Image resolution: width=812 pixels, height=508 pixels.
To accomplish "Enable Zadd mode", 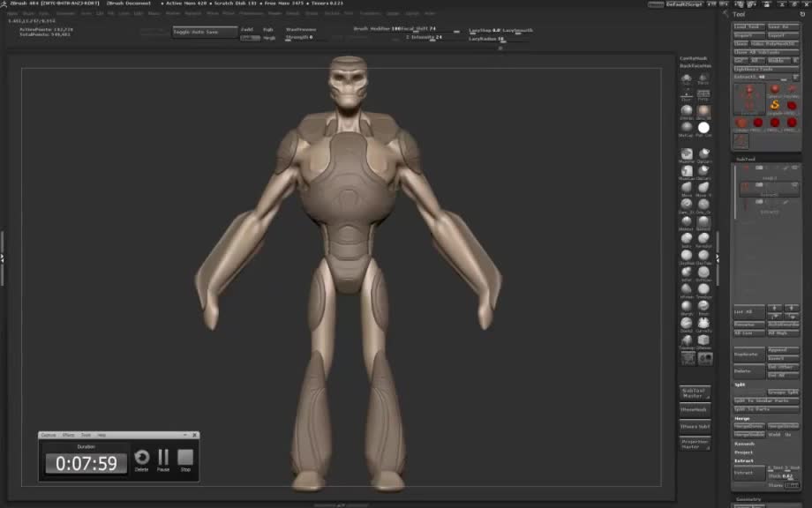I will (x=247, y=29).
